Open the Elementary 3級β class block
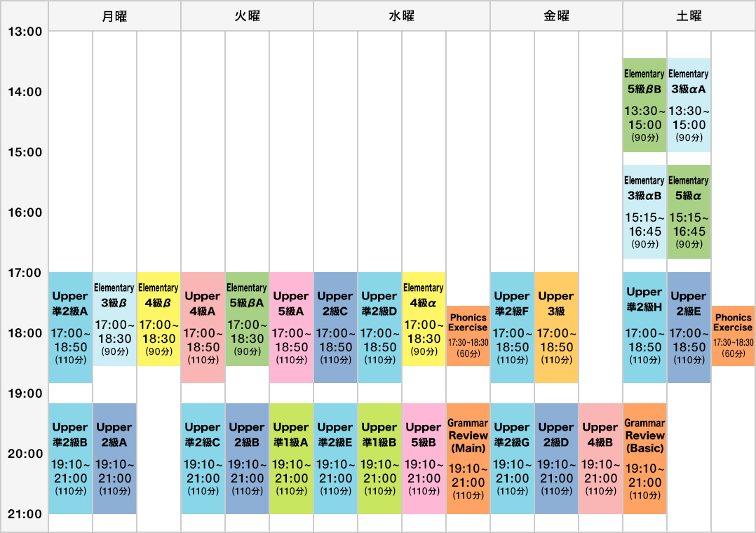 [114, 319]
